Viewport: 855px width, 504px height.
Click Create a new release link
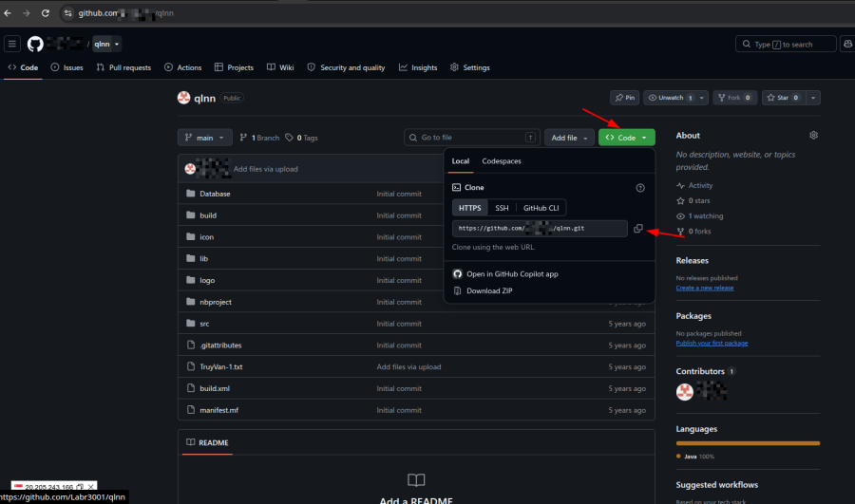705,288
